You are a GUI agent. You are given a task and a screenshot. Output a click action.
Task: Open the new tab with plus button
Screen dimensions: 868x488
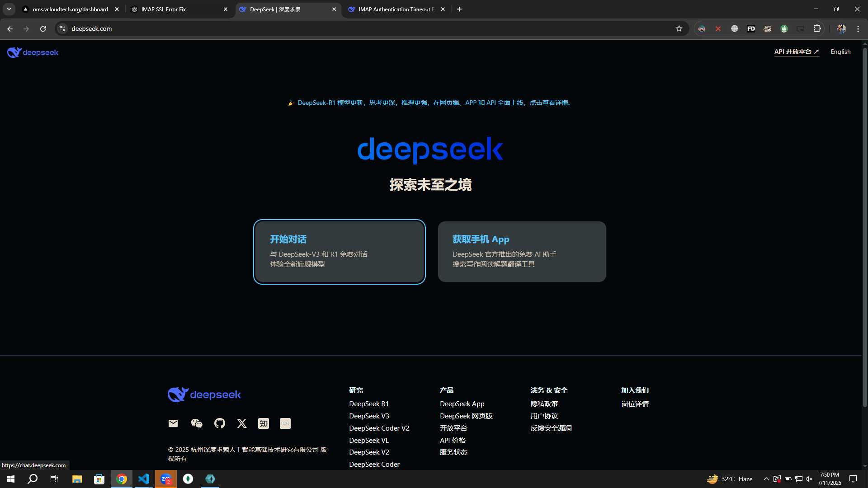tap(459, 9)
